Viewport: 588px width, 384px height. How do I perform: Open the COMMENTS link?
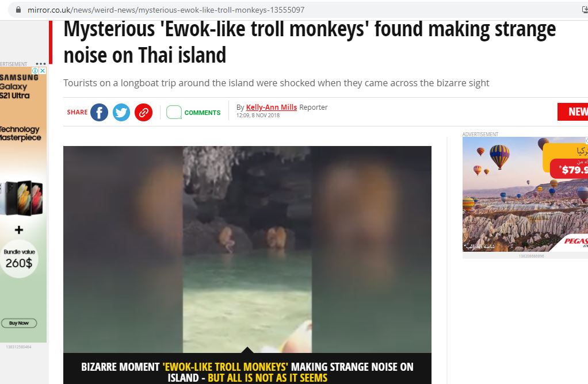coord(203,113)
